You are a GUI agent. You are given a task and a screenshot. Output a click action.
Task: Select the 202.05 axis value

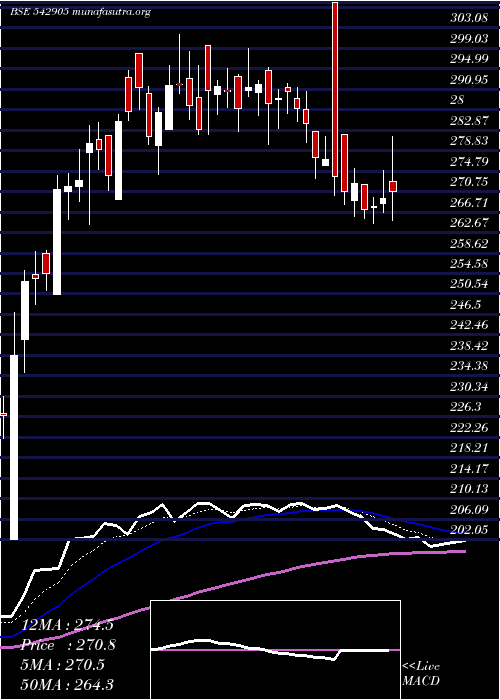[x=469, y=530]
